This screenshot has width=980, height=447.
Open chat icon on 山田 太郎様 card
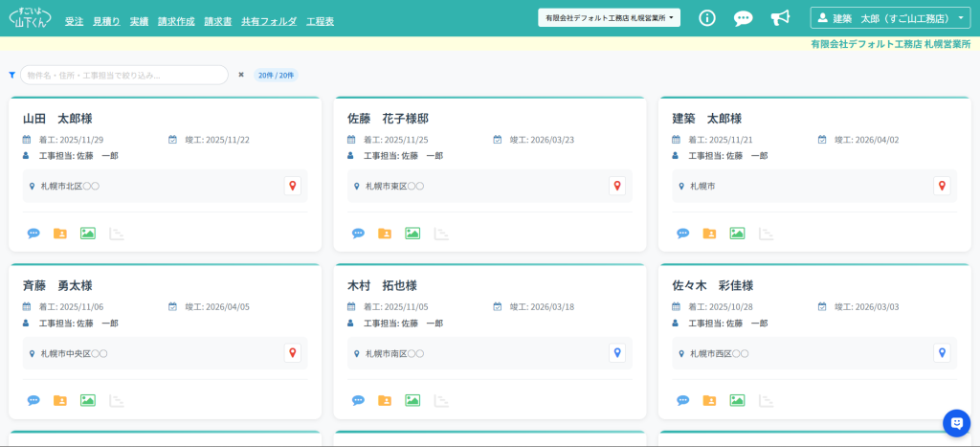pos(33,233)
